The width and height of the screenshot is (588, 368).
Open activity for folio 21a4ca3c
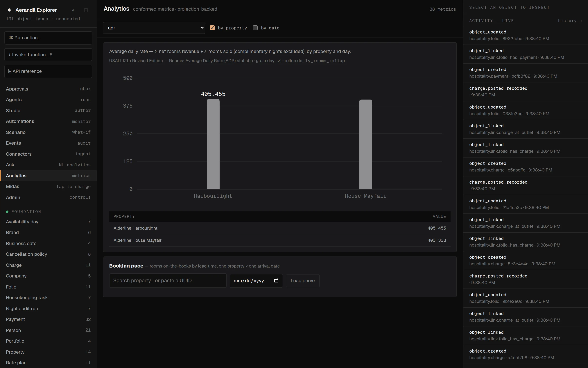click(x=525, y=204)
